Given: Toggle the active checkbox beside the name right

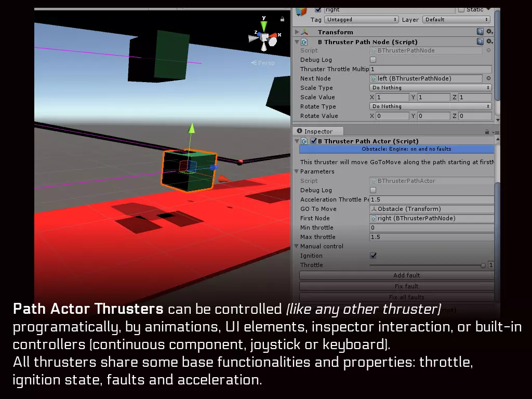Looking at the screenshot, I should click(x=318, y=9).
